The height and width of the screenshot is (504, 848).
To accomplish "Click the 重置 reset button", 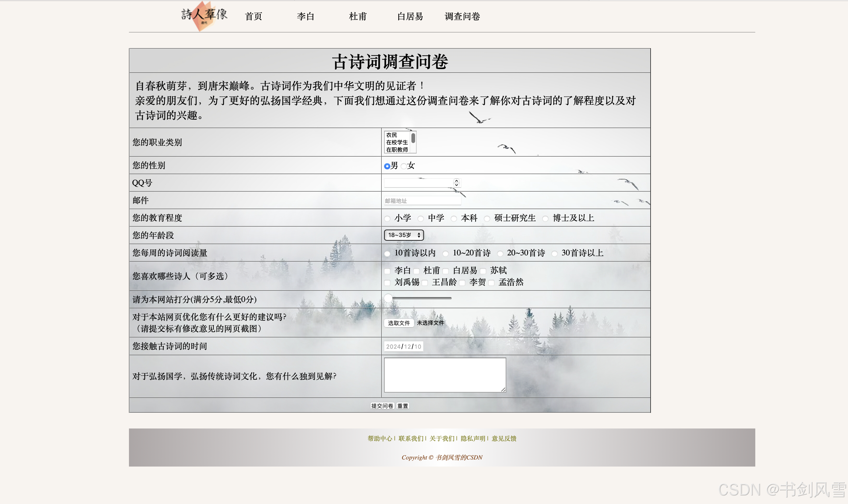I will click(403, 406).
